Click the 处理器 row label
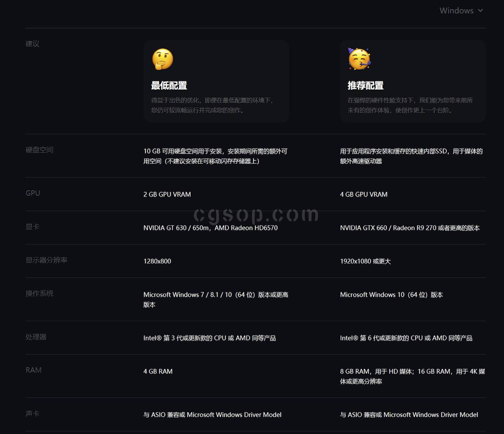This screenshot has width=504, height=434. click(36, 337)
